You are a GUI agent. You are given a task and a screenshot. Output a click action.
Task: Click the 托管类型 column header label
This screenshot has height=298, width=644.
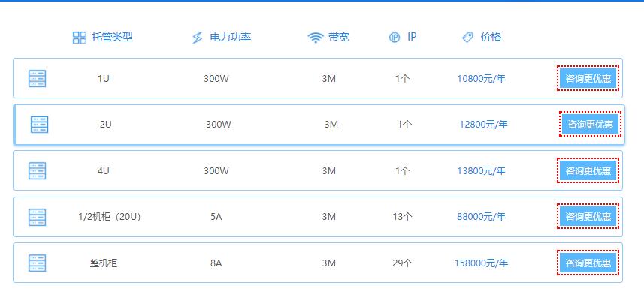pos(112,37)
